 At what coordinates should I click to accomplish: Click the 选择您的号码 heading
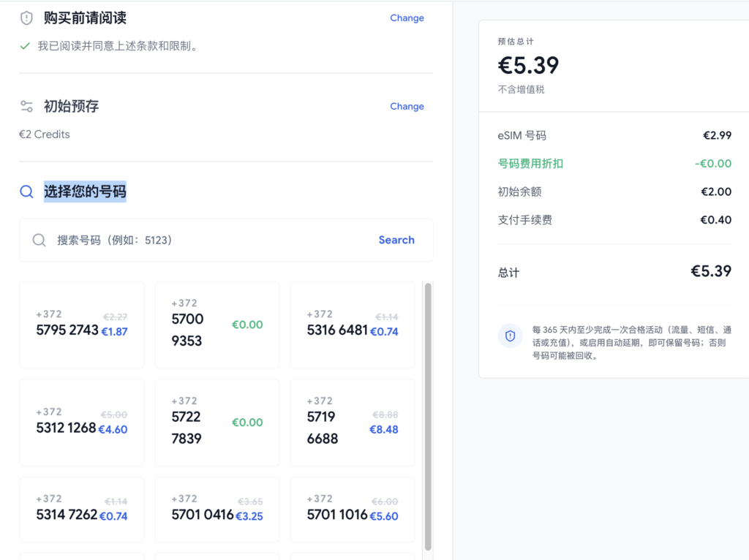point(85,192)
